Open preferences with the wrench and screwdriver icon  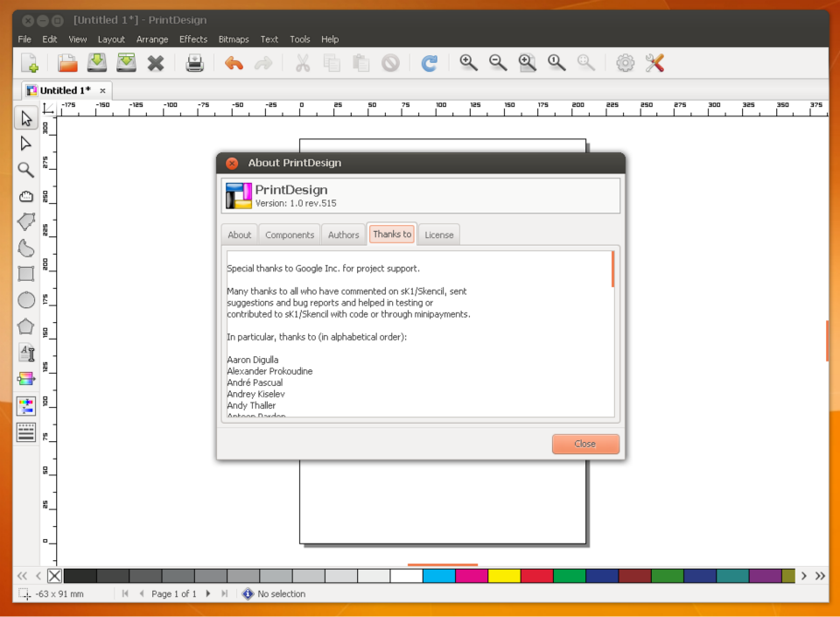(x=654, y=63)
